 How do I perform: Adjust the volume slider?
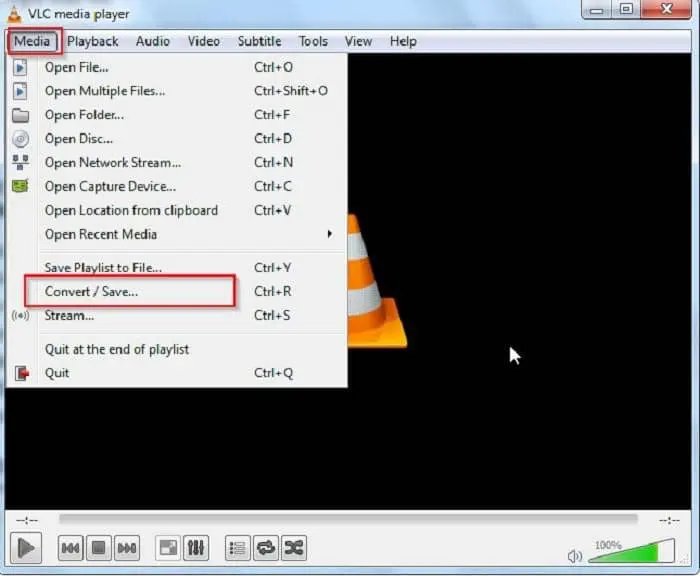(630, 551)
